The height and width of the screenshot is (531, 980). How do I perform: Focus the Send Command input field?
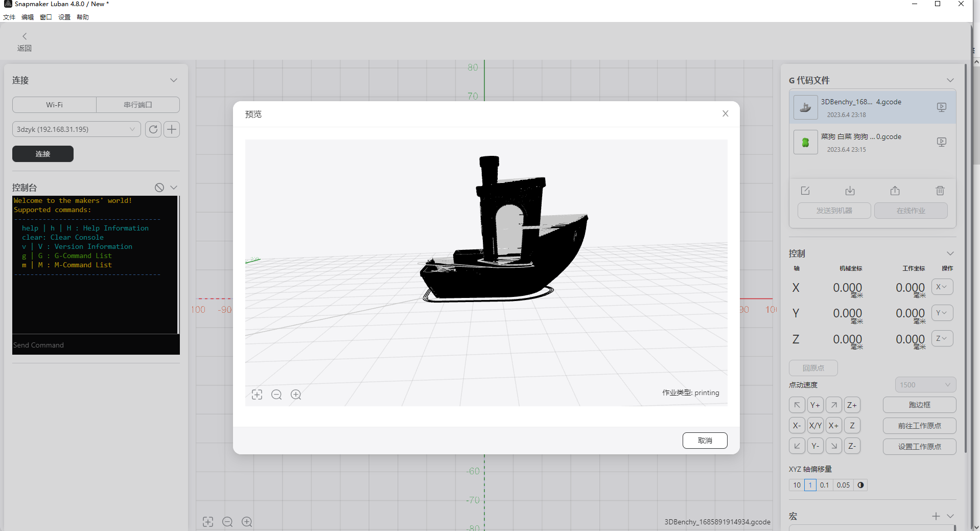point(96,345)
